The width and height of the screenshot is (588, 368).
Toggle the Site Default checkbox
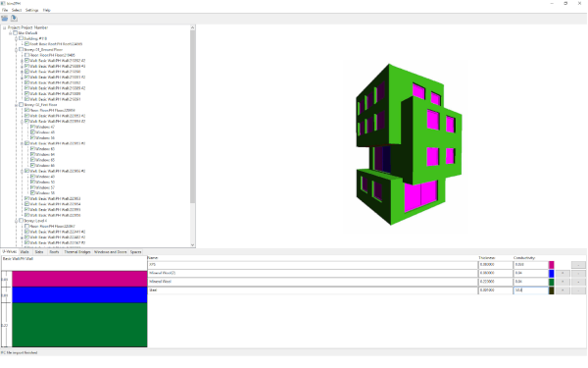coord(16,33)
